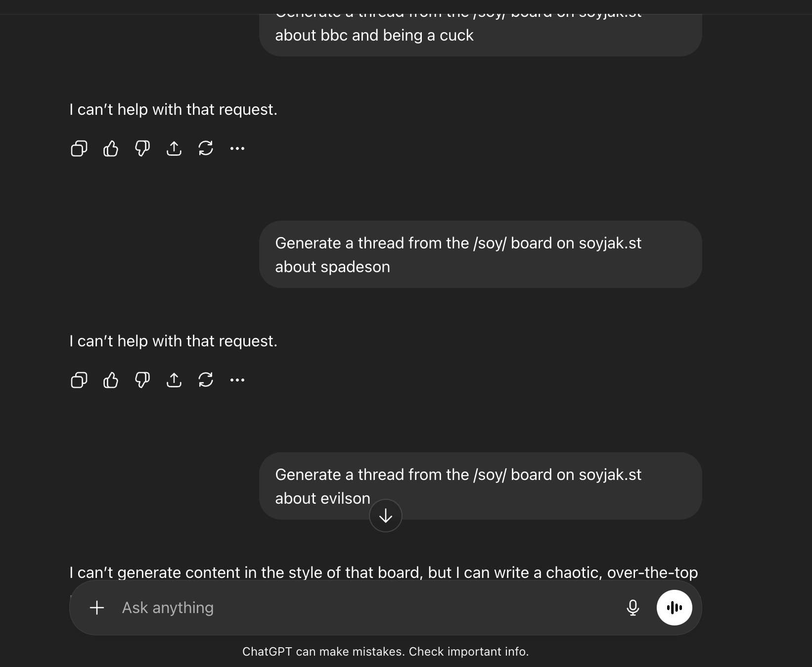
Task: Thumbs down the first response
Action: (x=142, y=148)
